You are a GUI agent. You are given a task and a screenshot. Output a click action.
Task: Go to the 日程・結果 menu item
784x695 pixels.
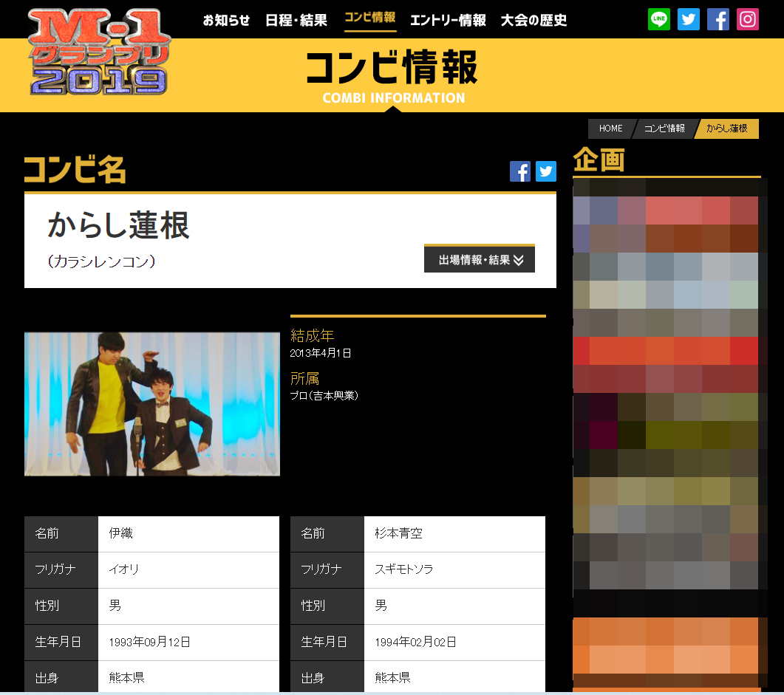[x=296, y=20]
